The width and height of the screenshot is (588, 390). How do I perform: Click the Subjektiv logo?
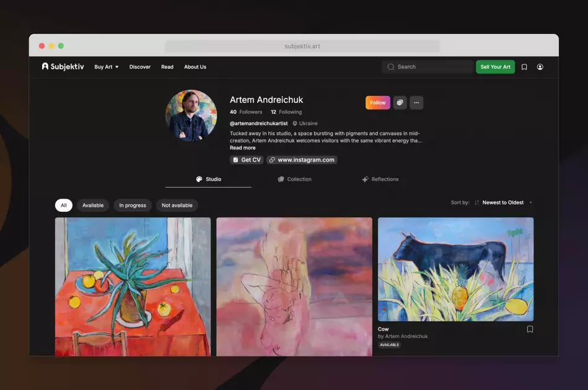[x=63, y=67]
